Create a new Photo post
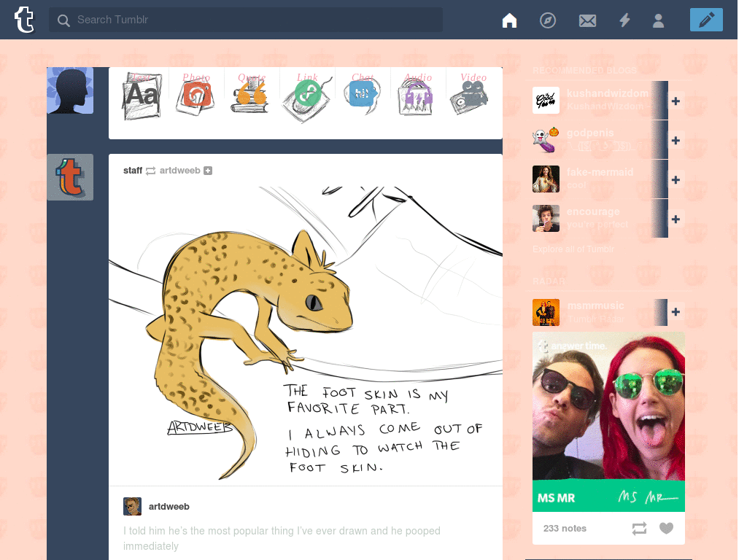Screen dimensions: 747x560 click(196, 96)
